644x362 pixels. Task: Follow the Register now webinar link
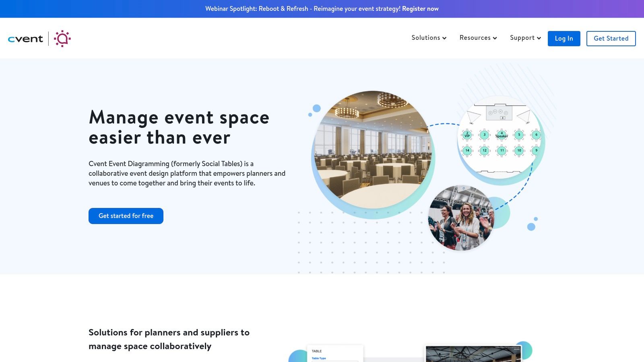coord(420,9)
